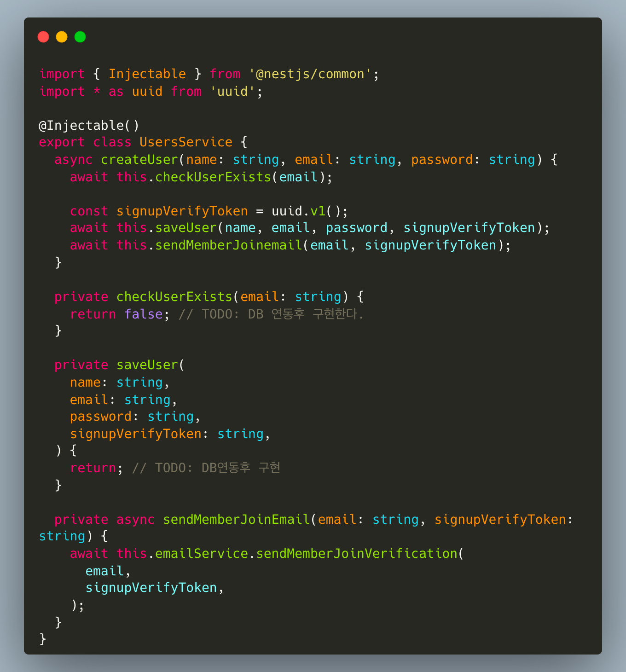The width and height of the screenshot is (626, 672).
Task: Click checkUserExists in the await call
Action: coord(213,177)
